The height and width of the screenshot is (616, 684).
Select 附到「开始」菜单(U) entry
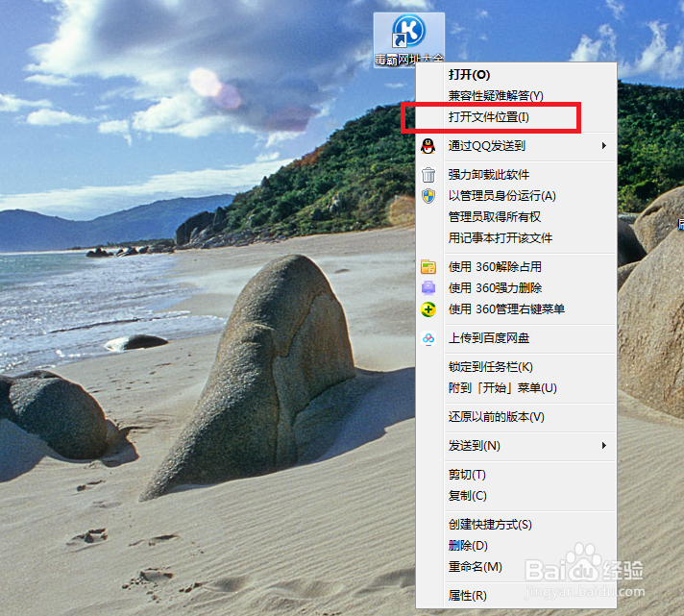point(516,388)
